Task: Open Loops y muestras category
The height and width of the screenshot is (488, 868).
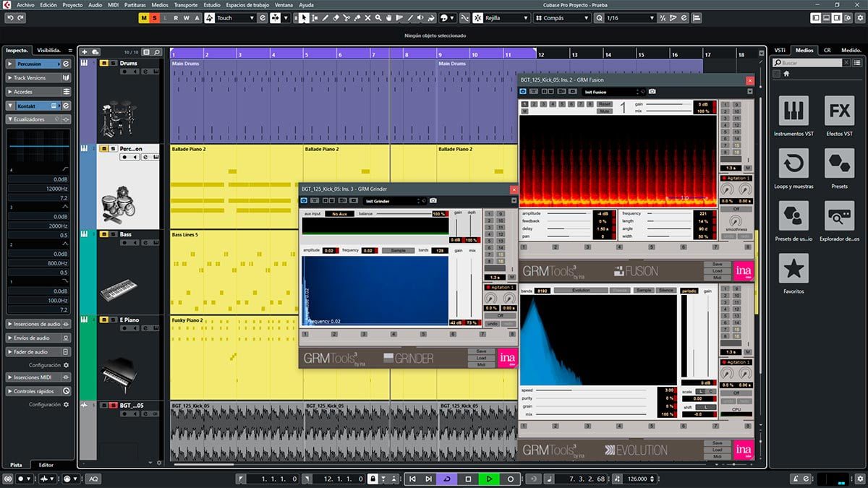Action: pos(793,169)
